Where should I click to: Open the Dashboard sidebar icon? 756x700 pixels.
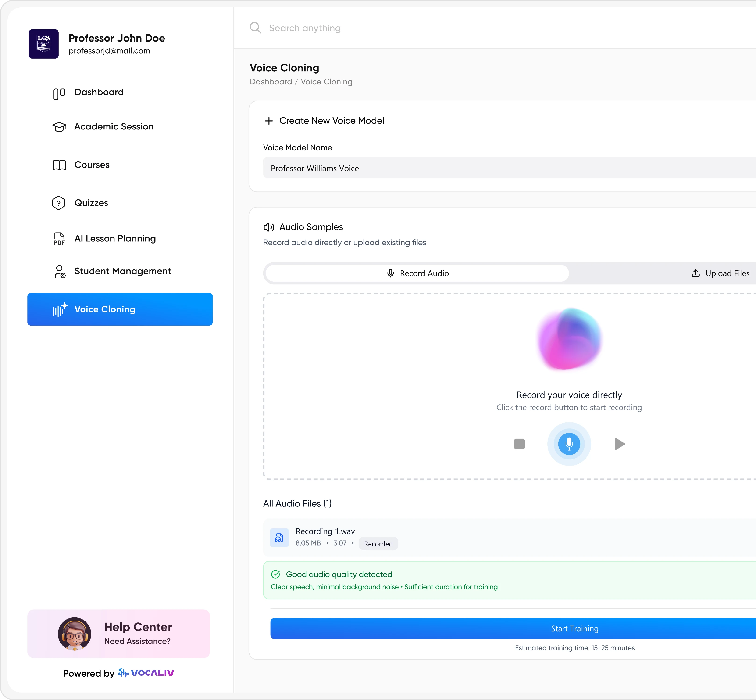pos(59,93)
